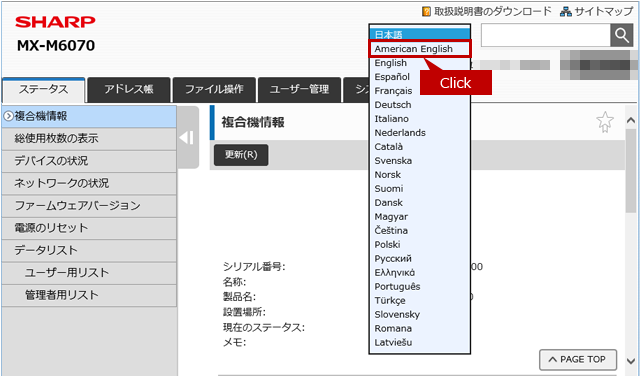Viewport: 640px width, 376px height.
Task: Click the MX-M6070 model name
Action: [x=56, y=45]
